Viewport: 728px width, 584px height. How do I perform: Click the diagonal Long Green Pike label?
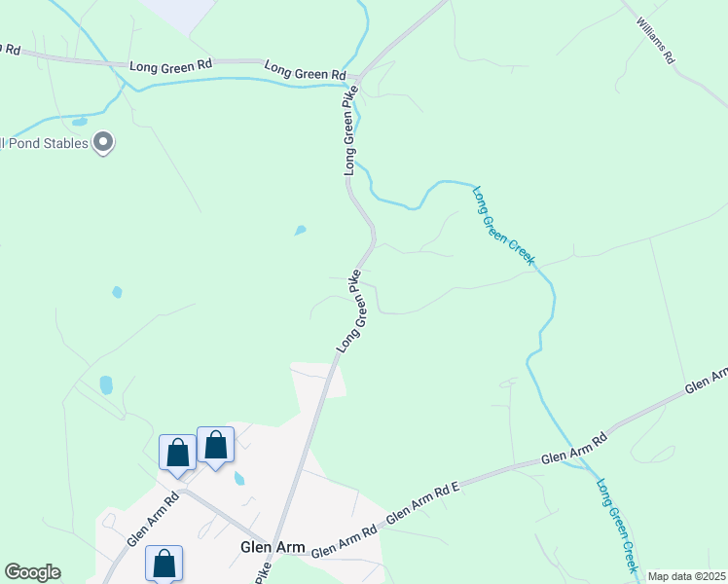351,311
